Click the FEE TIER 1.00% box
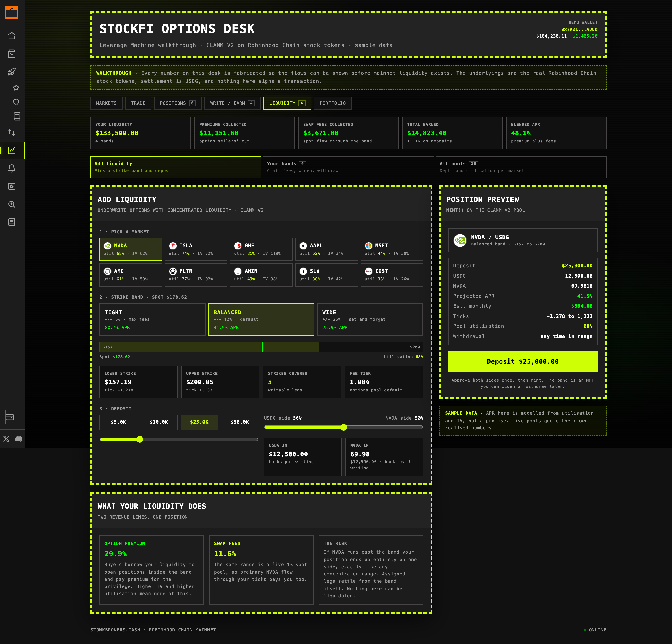 click(384, 382)
